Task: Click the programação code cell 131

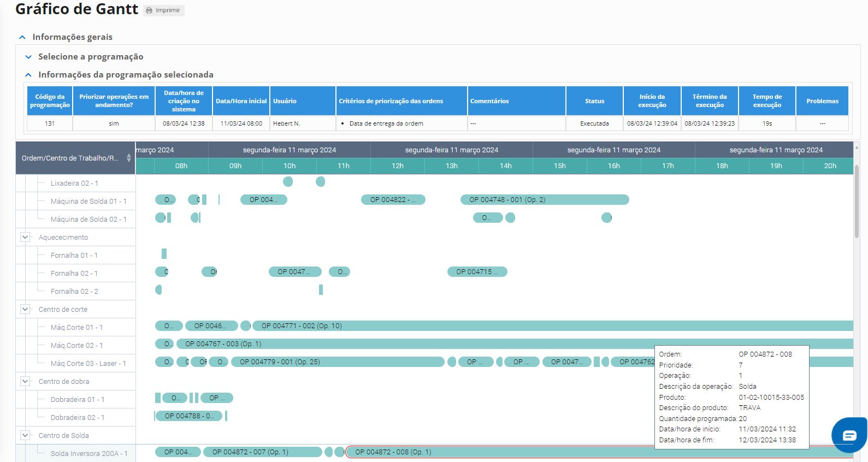Action: pos(50,123)
